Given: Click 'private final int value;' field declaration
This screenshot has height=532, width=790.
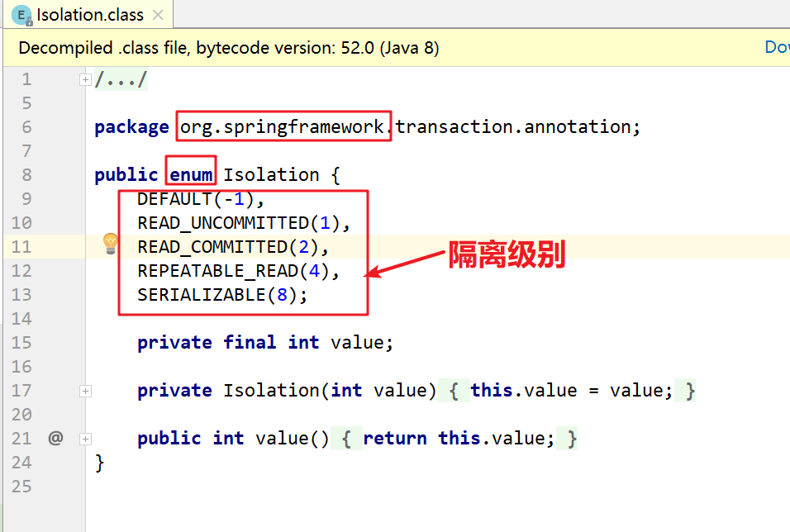Looking at the screenshot, I should (x=265, y=343).
